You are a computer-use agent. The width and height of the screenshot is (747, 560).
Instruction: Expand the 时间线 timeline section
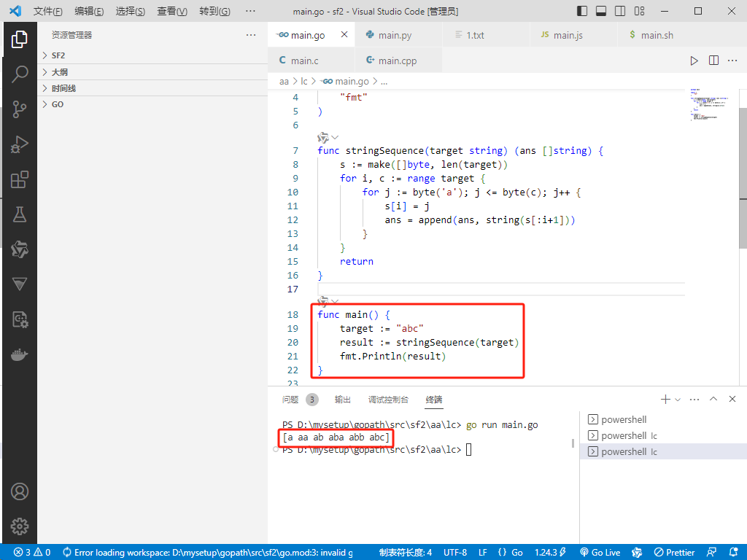[152, 88]
